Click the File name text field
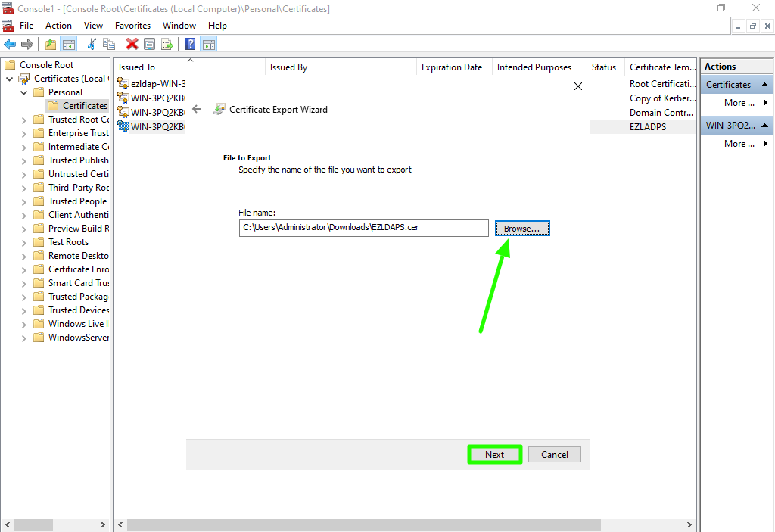The image size is (775, 532). [x=363, y=228]
